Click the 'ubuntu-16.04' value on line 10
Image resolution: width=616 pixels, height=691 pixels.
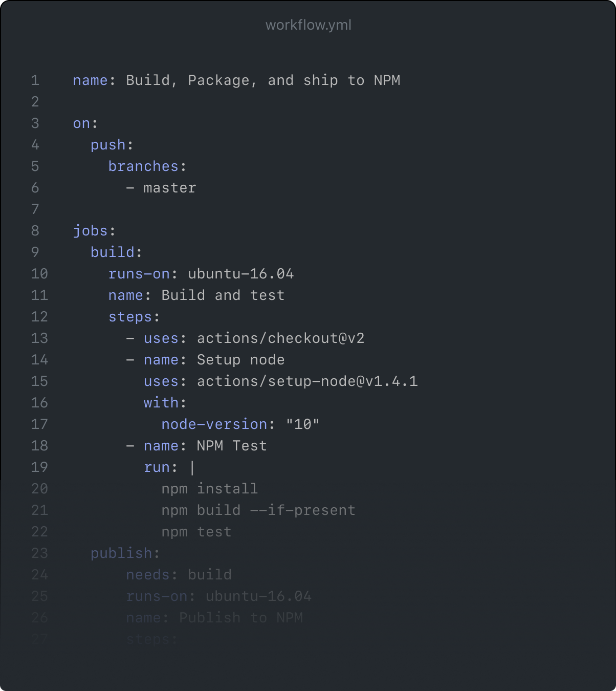[x=241, y=274]
